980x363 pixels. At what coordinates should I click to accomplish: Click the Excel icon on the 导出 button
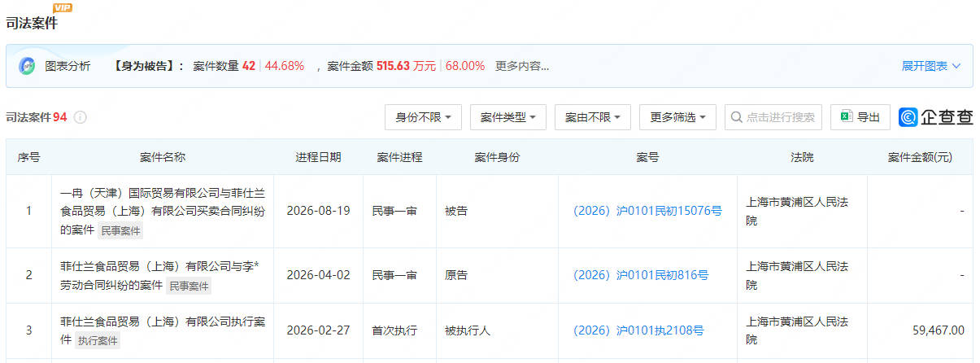tap(847, 117)
